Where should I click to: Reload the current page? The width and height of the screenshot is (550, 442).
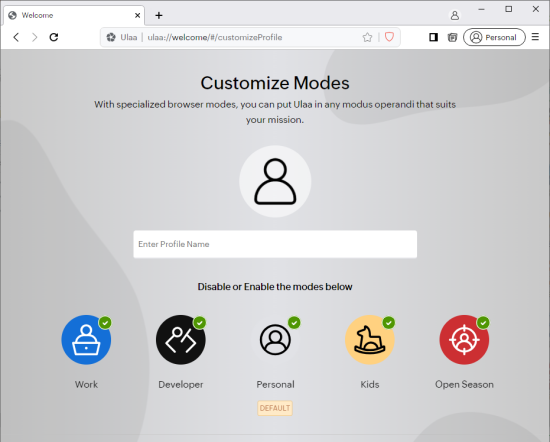[54, 37]
